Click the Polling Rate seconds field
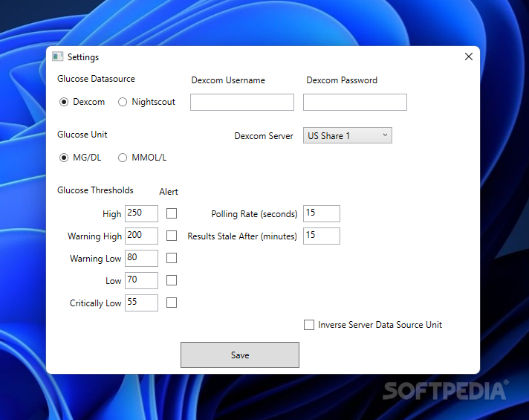The image size is (529, 420). pos(322,213)
